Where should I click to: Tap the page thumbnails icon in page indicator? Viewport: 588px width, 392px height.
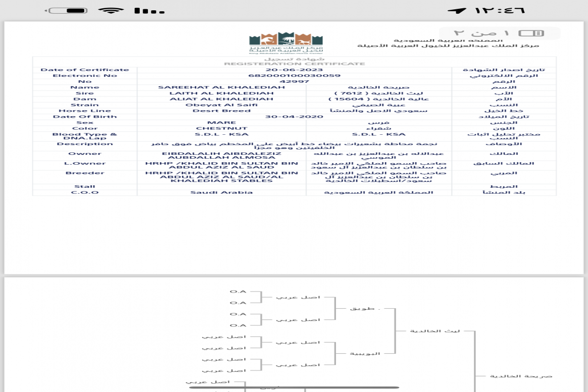531,33
